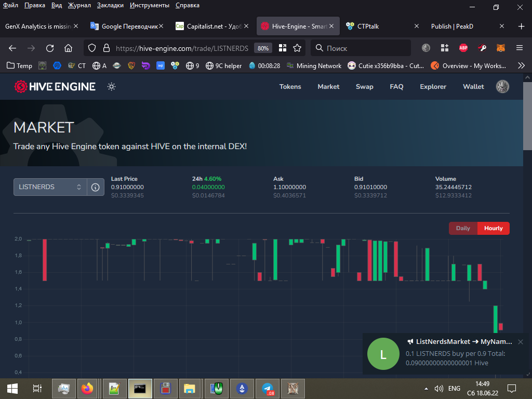Open the LISTNERDS token selector dropdown
Screen dimensions: 532x399
tap(50, 187)
